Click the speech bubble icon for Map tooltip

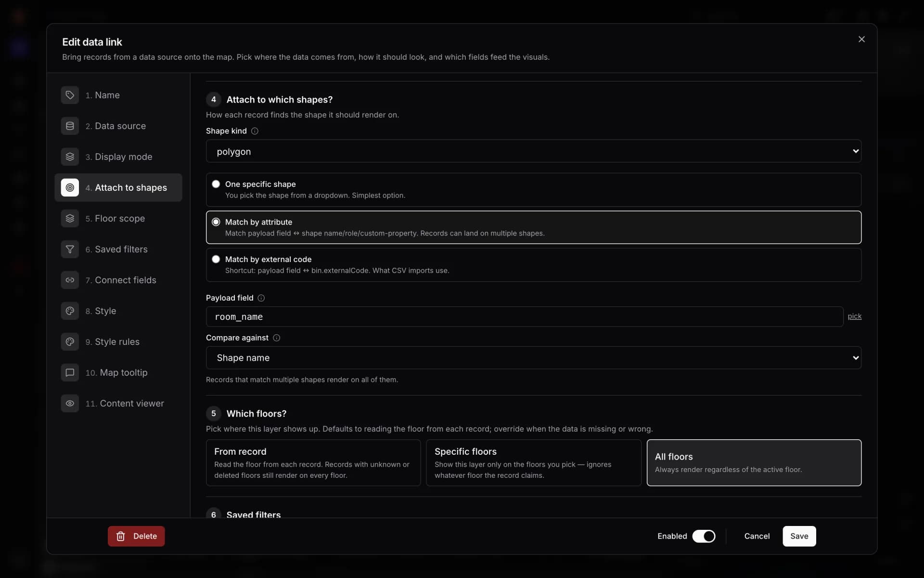click(70, 372)
